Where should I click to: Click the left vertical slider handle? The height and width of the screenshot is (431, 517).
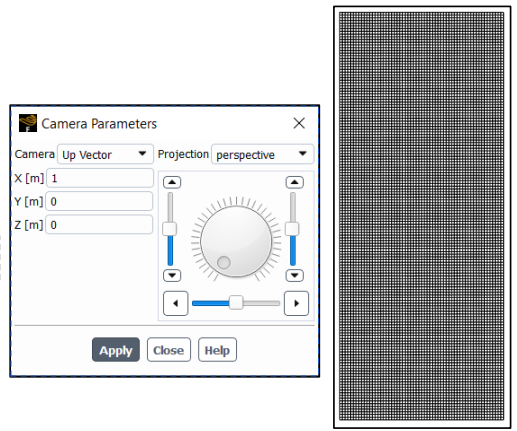pos(170,229)
